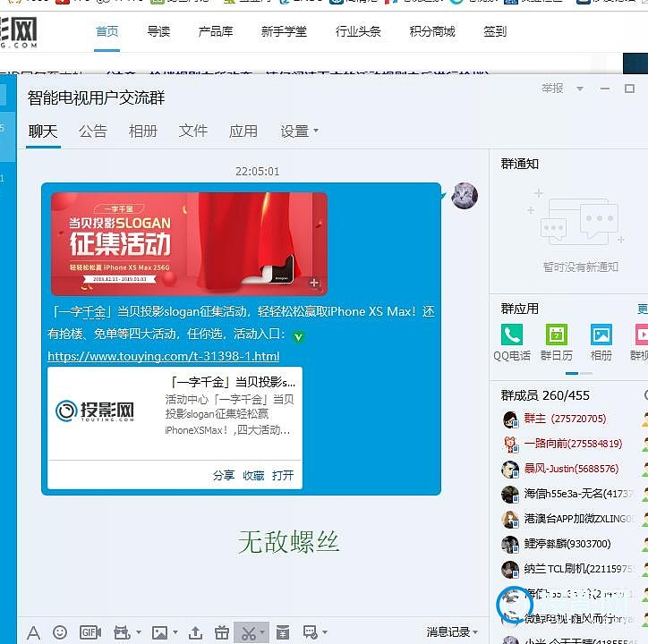Open the touying.com t-31398 link
The width and height of the screenshot is (648, 644).
tap(164, 356)
